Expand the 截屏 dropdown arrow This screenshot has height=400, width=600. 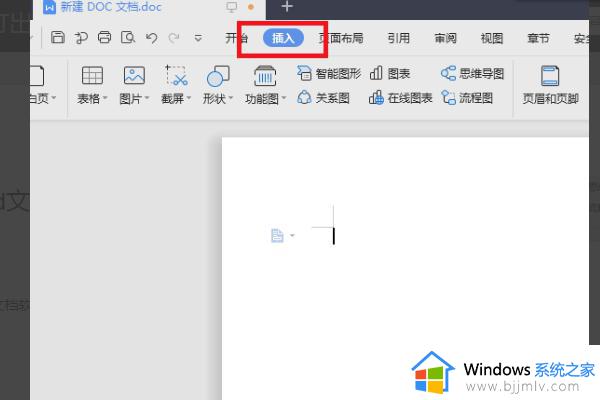click(189, 98)
